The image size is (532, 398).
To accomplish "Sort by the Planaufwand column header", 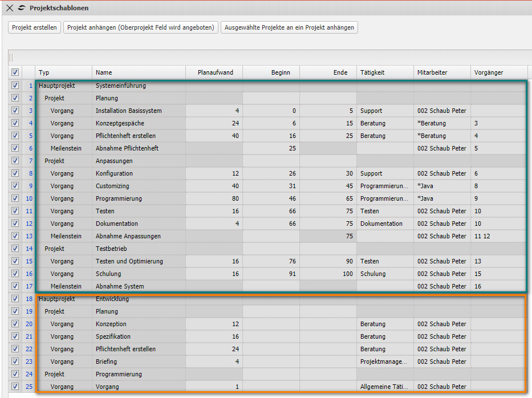I will pyautogui.click(x=214, y=72).
